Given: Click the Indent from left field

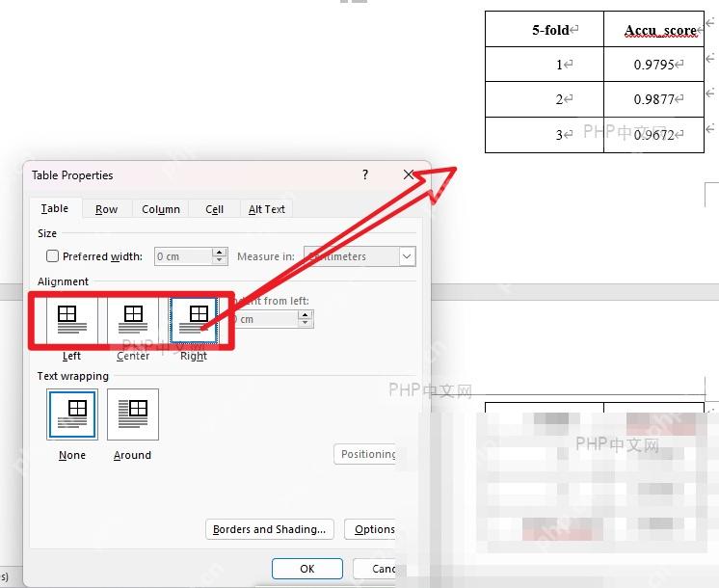Looking at the screenshot, I should click(x=266, y=319).
